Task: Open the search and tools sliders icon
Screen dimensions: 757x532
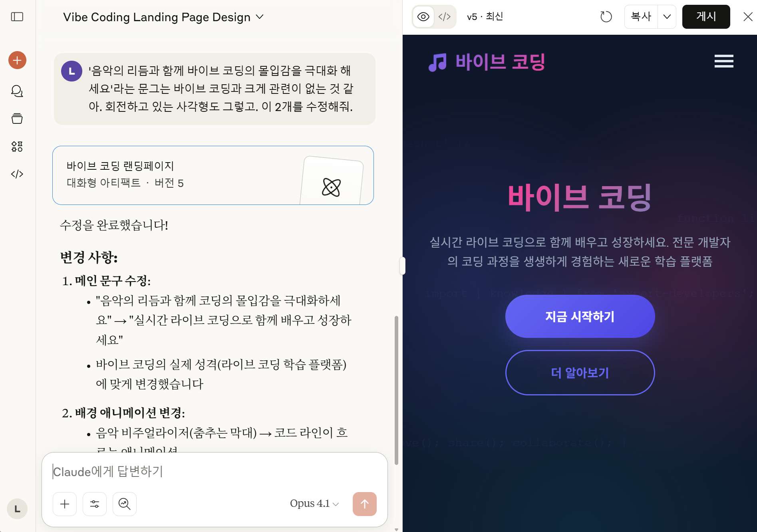Action: tap(95, 504)
